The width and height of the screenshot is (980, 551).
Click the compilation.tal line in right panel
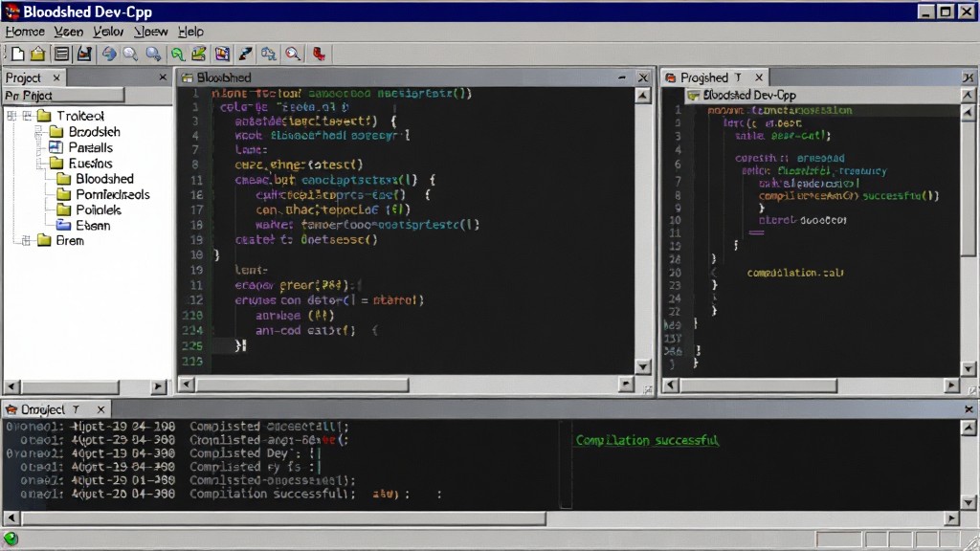[x=795, y=273]
